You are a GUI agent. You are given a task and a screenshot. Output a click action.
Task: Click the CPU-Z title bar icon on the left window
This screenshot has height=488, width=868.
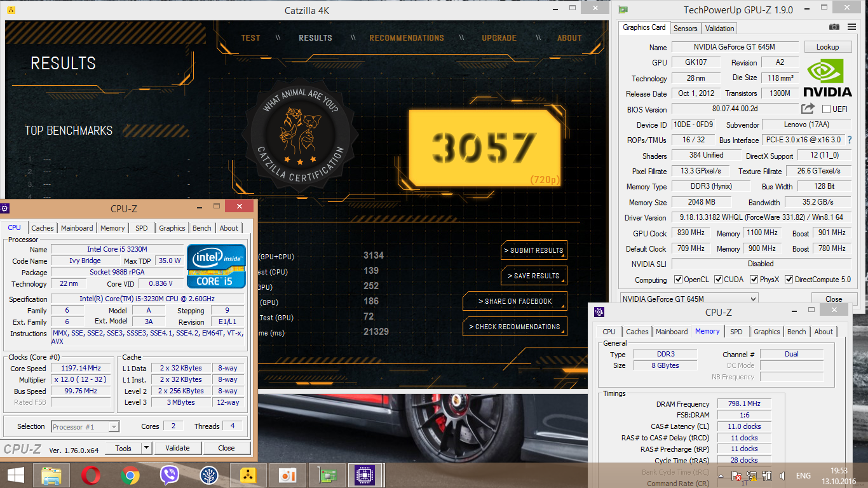(5, 207)
